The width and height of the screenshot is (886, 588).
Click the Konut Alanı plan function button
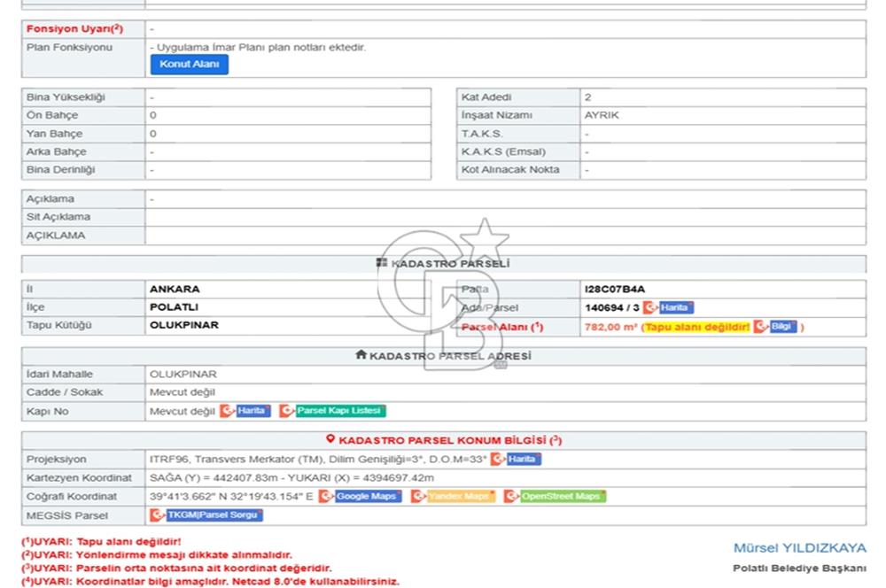click(x=189, y=65)
